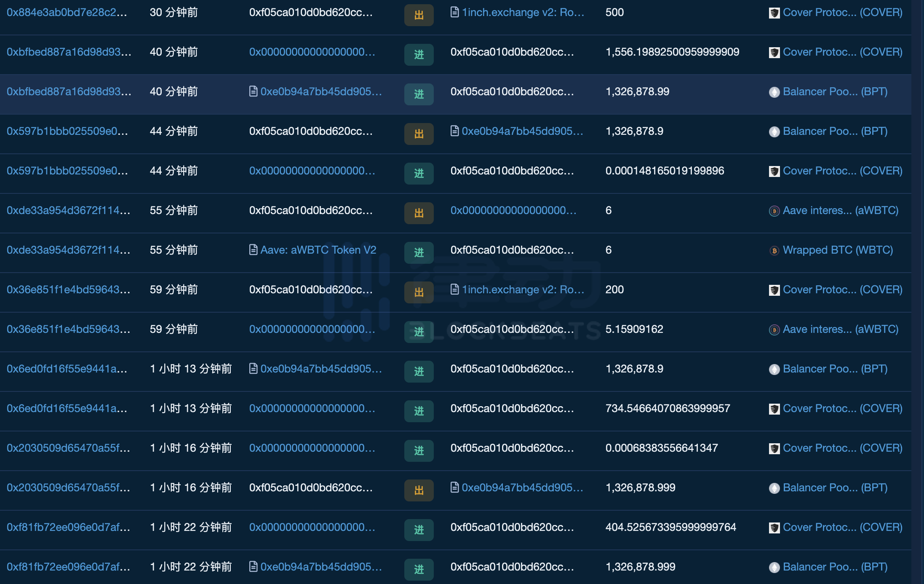
Task: Open Cover Protocol link in 0.00068383556641347 row
Action: point(842,448)
